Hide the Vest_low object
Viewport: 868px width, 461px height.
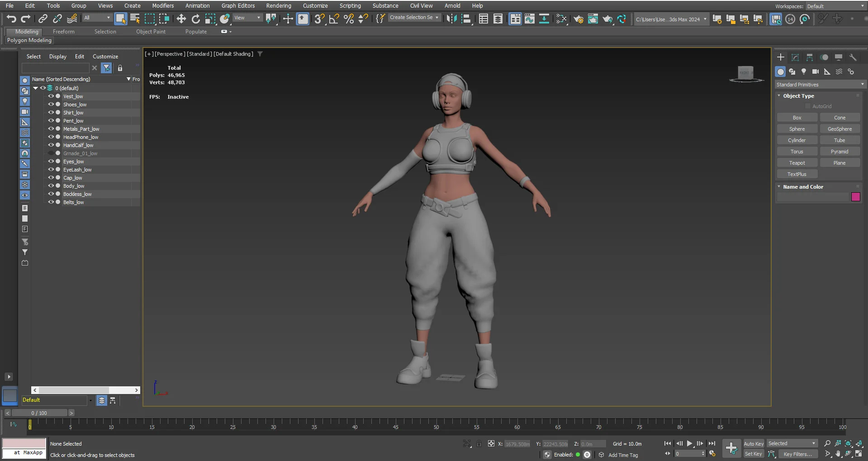[51, 96]
